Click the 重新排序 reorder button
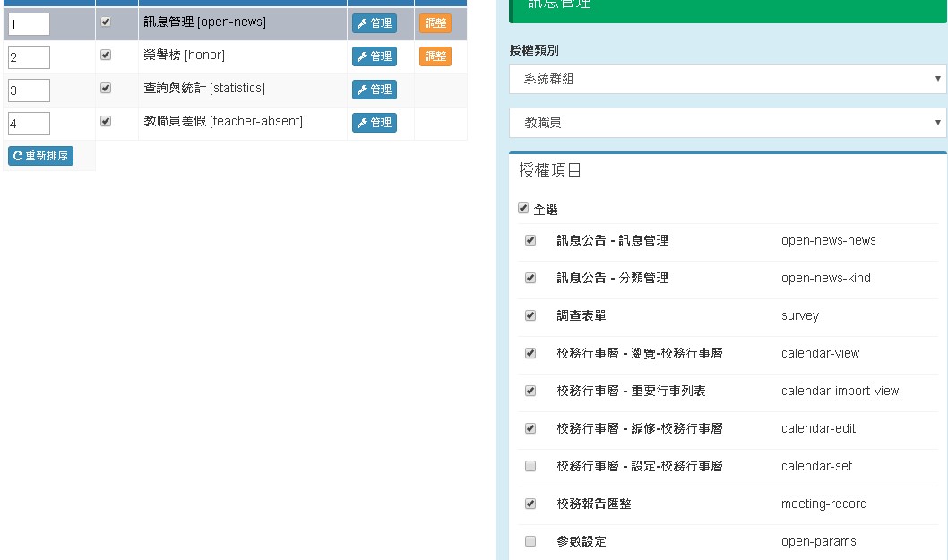The width and height of the screenshot is (948, 560). [40, 156]
